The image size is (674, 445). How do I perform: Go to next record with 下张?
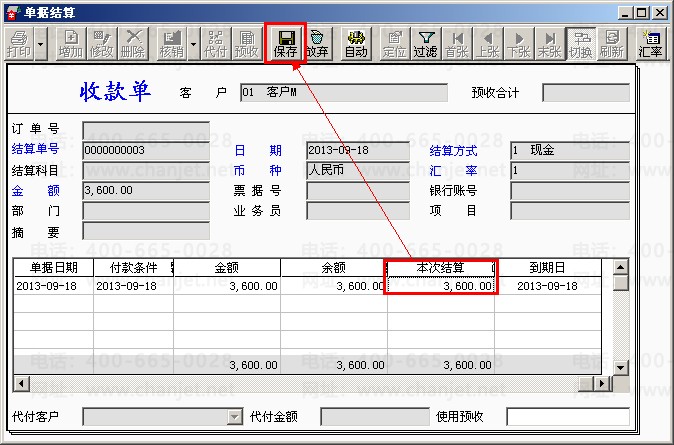pos(518,44)
